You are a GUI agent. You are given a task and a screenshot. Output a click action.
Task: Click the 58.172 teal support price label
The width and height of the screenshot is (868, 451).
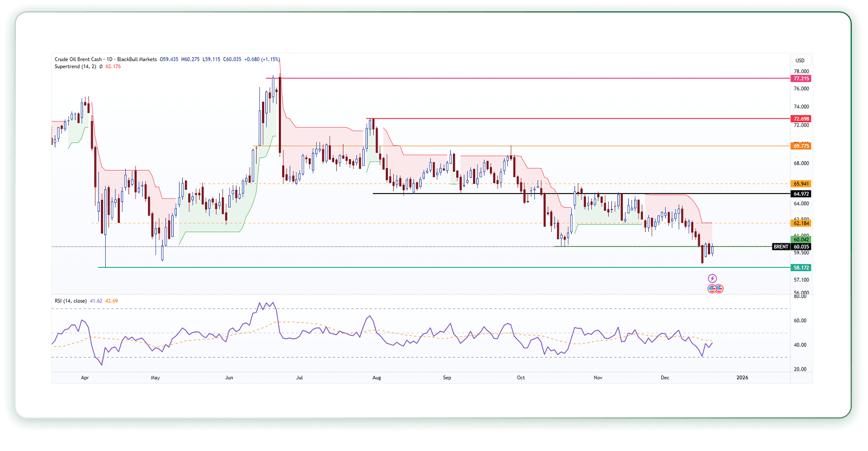point(801,267)
